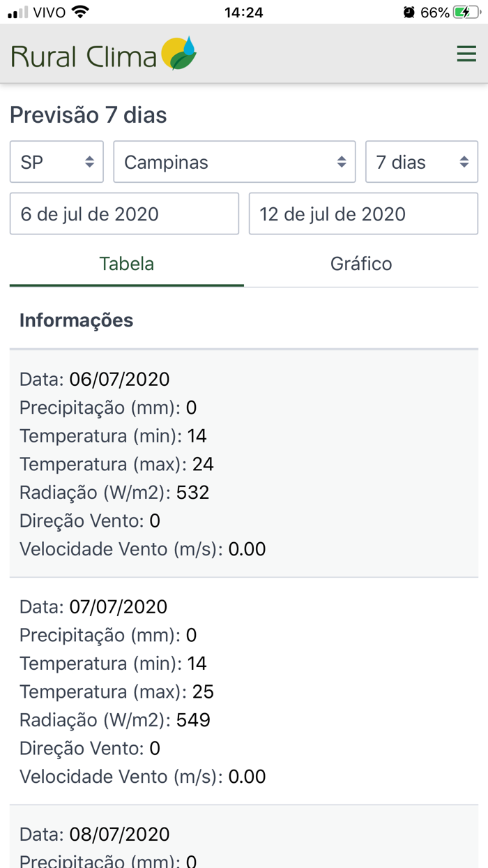Open the start date field 6 de jul
Screen dimensions: 488x868
click(123, 214)
